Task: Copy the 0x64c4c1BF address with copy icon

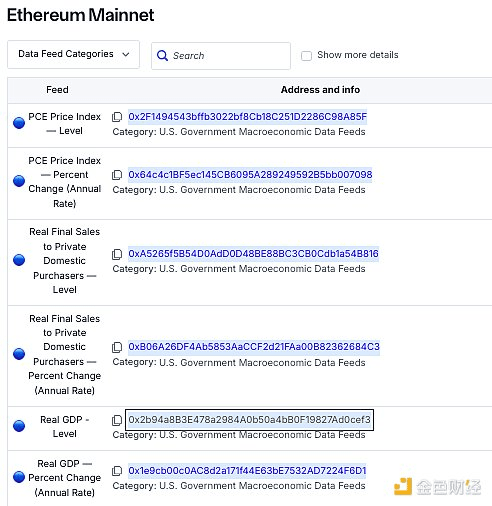Action: pos(117,175)
